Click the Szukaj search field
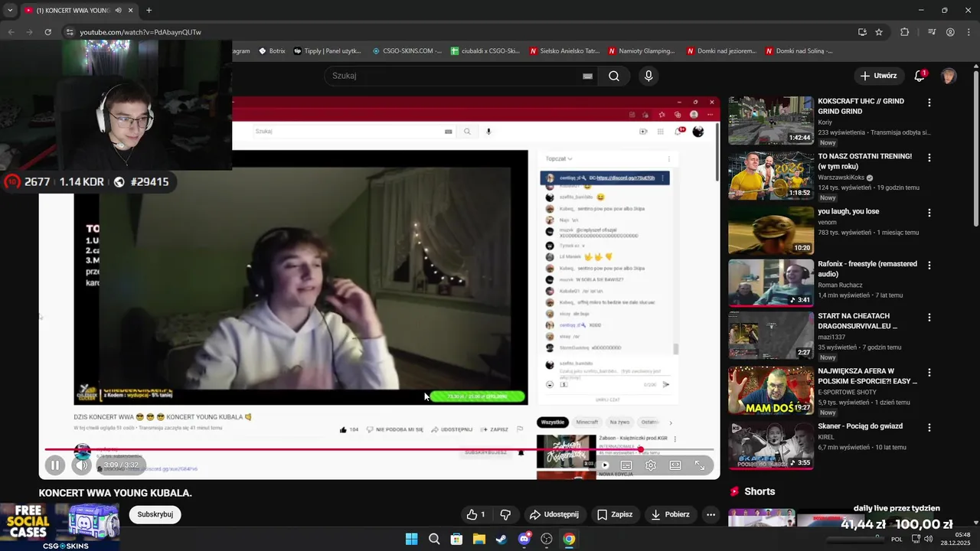Image resolution: width=980 pixels, height=551 pixels. [x=452, y=76]
